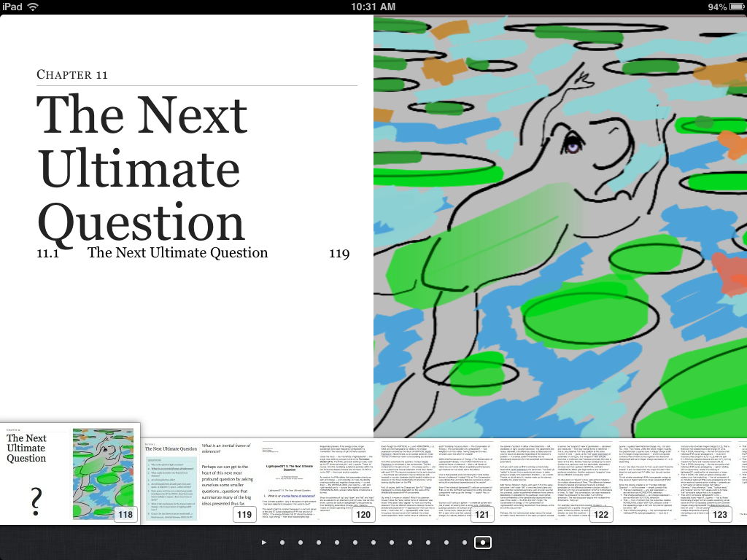This screenshot has height=560, width=747.
Task: Select the second chapter dot marker
Action: click(301, 542)
